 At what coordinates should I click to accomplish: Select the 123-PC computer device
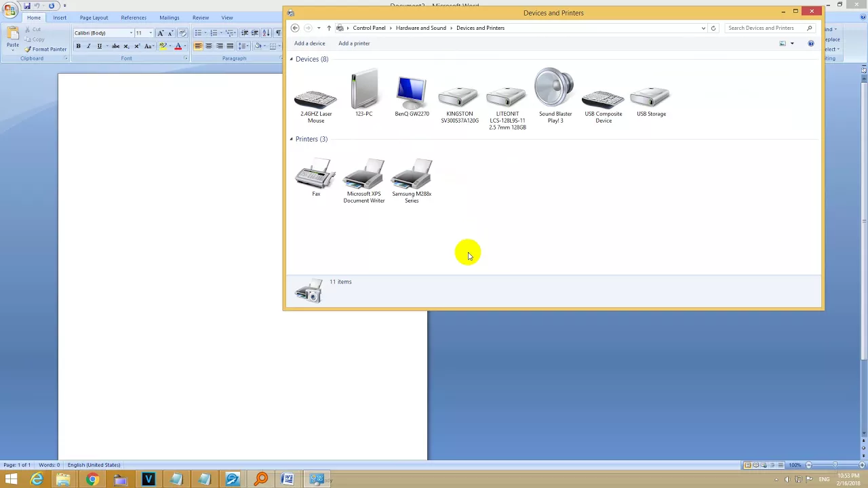(x=363, y=94)
